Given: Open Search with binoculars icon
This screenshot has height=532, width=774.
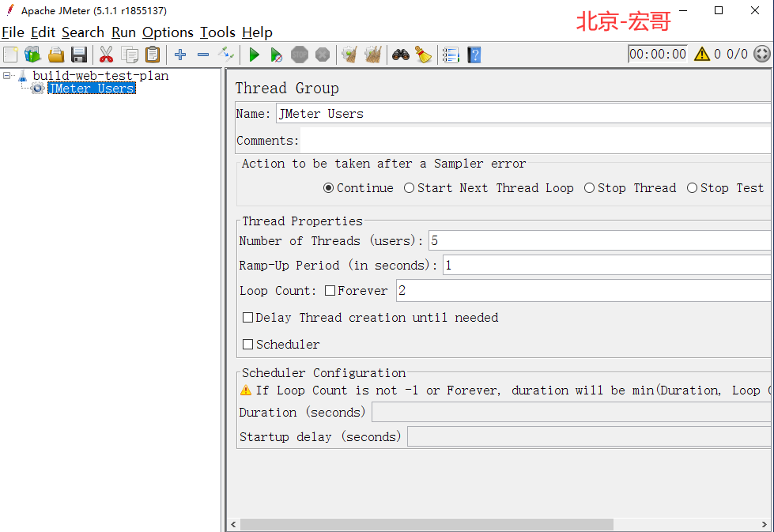Looking at the screenshot, I should pyautogui.click(x=401, y=55).
